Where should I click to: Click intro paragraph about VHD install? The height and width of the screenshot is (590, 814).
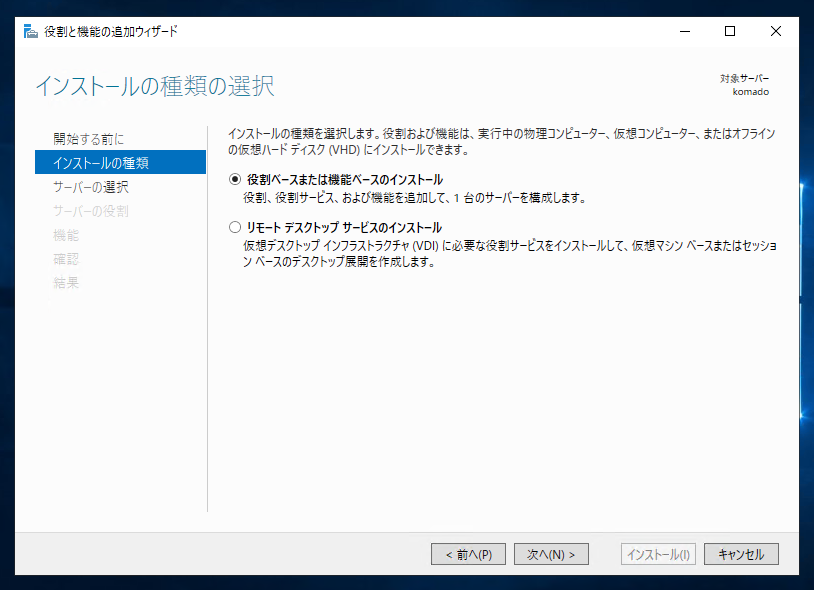(501, 142)
